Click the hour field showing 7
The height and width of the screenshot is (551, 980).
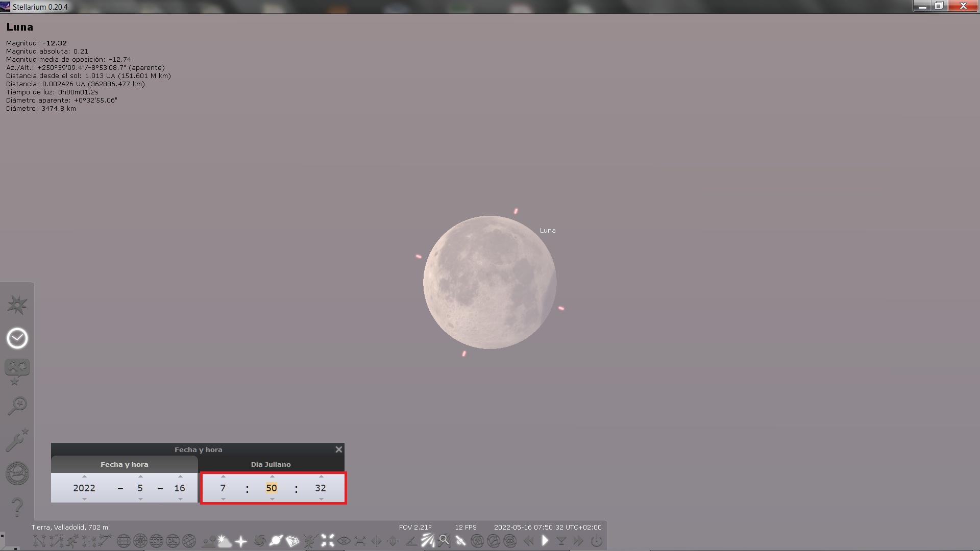pos(223,488)
